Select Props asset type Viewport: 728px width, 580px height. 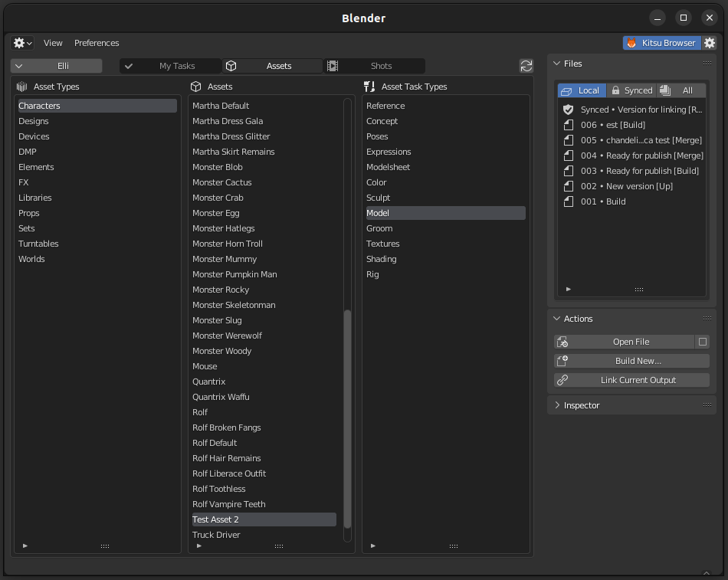97,213
